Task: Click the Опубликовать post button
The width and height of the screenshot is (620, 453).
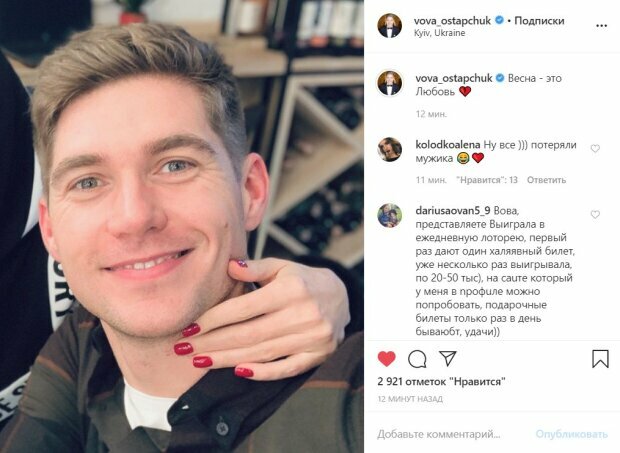Action: point(571,434)
